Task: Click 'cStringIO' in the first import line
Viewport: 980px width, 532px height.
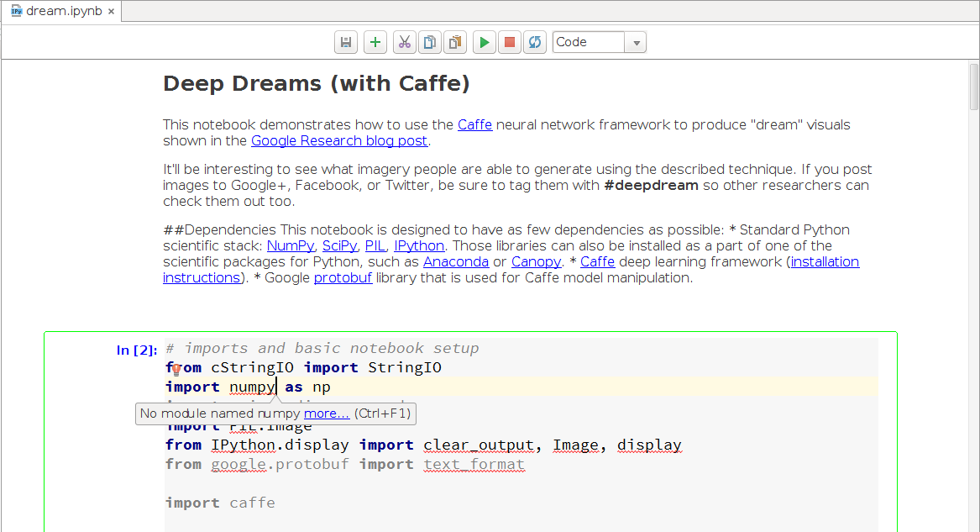Action: pos(253,367)
